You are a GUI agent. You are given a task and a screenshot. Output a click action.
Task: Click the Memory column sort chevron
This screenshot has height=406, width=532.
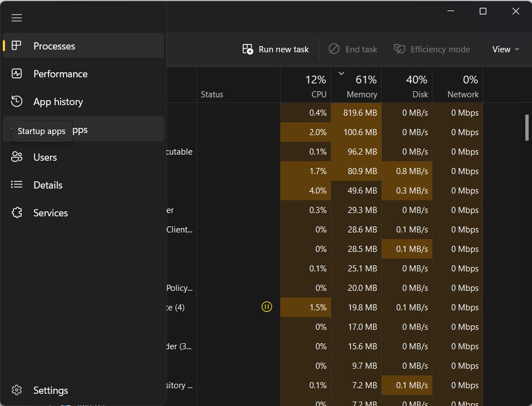tap(341, 72)
